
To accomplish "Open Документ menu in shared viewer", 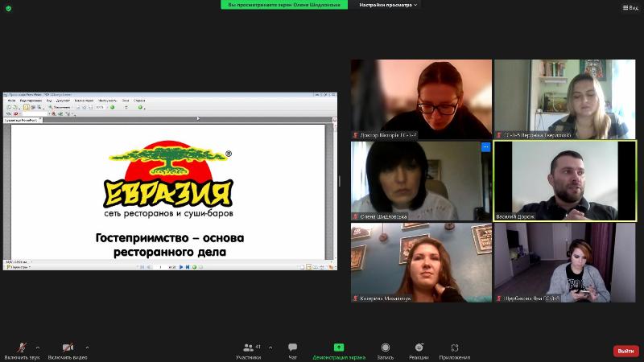I will tap(63, 101).
